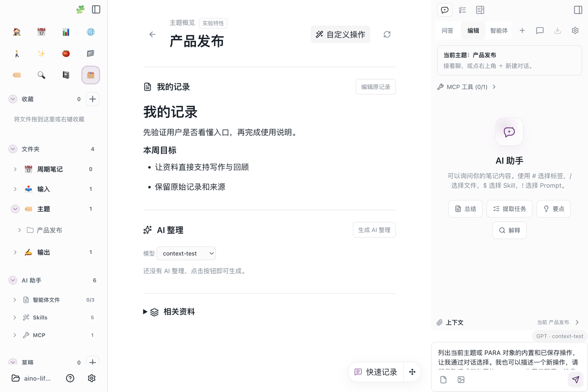This screenshot has width=588, height=392.
Task: Open the bar chart statistics icon
Action: point(66,32)
